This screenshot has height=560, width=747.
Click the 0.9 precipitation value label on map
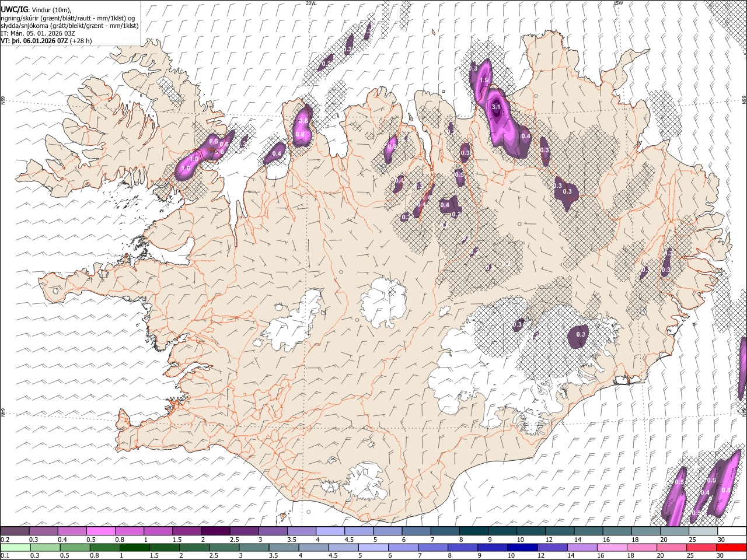pos(392,146)
